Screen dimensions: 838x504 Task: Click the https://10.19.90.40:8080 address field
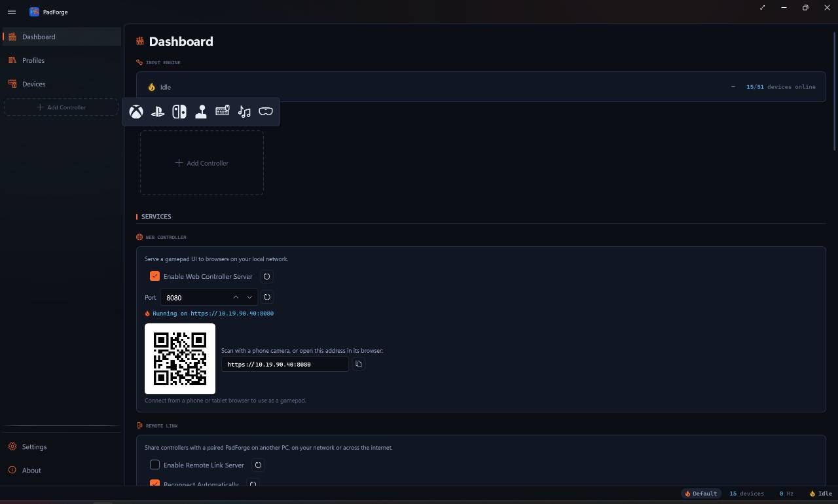(x=285, y=364)
